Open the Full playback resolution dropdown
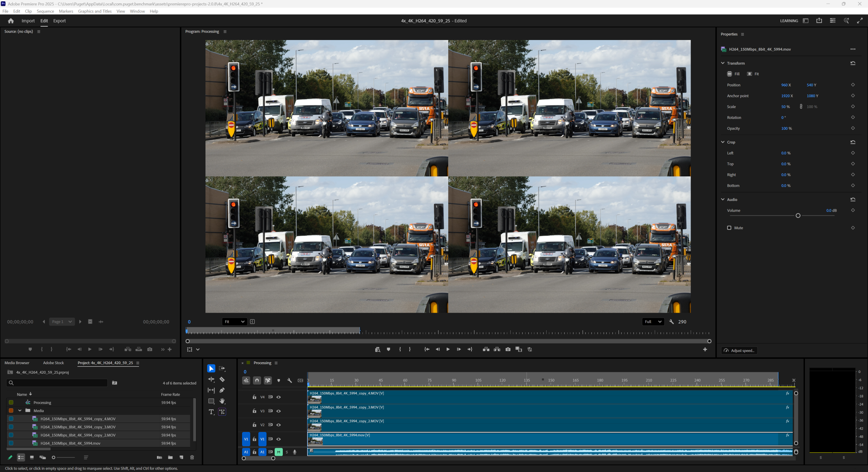Image resolution: width=868 pixels, height=472 pixels. pos(653,321)
